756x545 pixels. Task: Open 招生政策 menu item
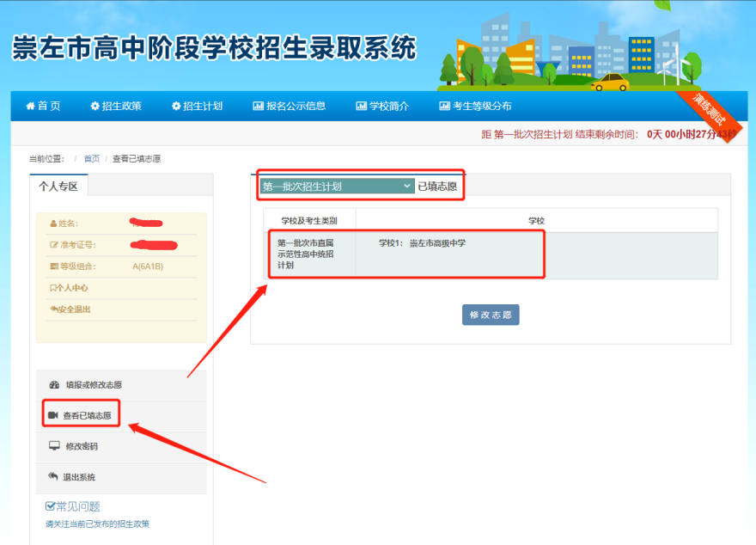coord(121,107)
